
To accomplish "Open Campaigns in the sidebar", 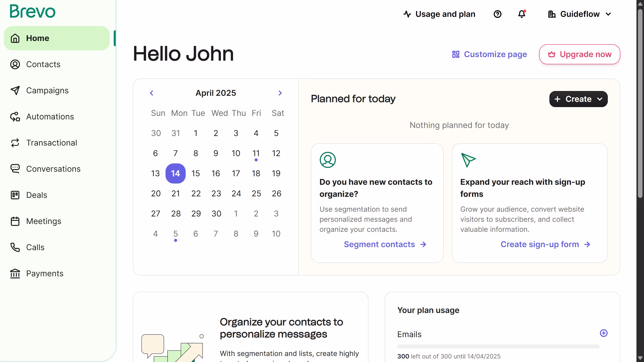I will point(47,90).
